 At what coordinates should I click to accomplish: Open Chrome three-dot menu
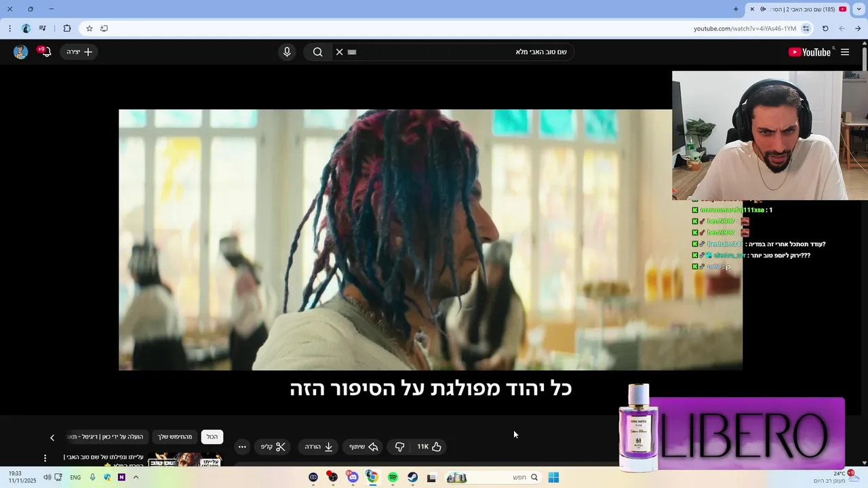9,28
